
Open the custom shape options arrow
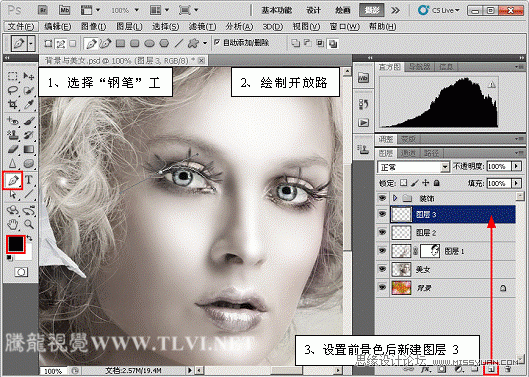pyautogui.click(x=205, y=43)
